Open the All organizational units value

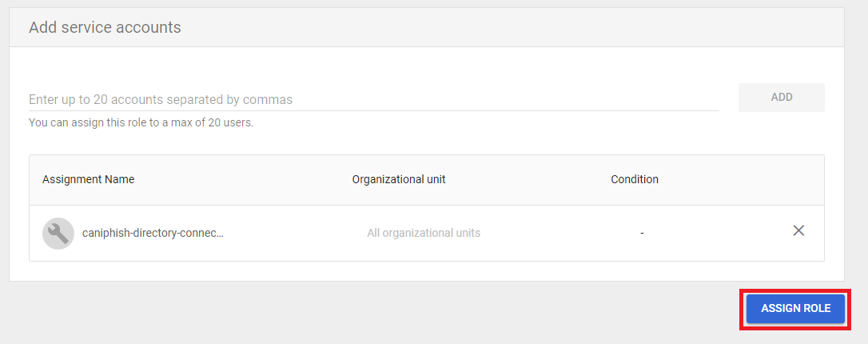(424, 234)
